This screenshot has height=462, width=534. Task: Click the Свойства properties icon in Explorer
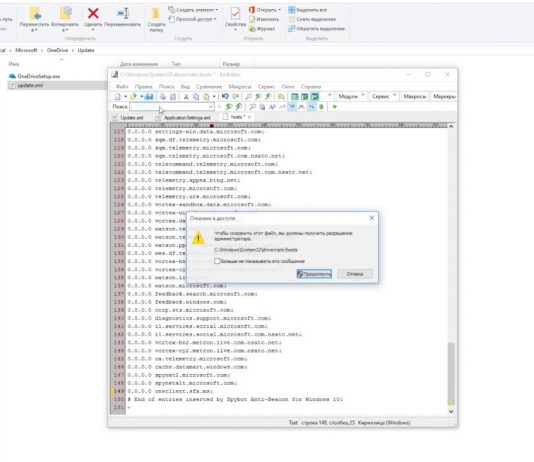click(x=235, y=14)
